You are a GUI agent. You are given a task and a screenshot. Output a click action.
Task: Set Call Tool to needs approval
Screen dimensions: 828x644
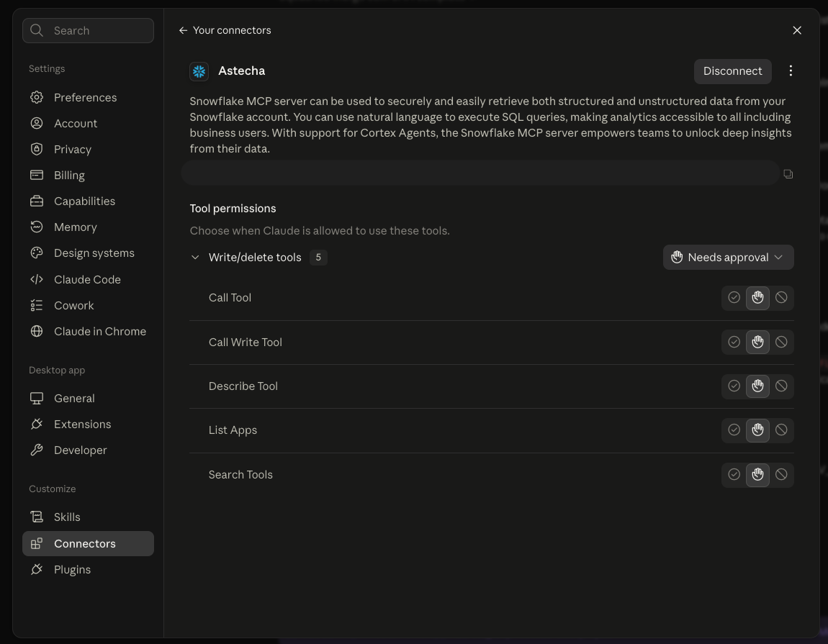(x=757, y=297)
